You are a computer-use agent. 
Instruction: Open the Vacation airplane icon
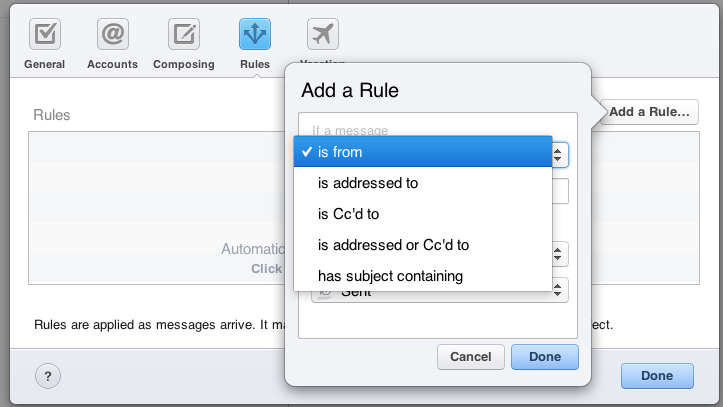[x=321, y=36]
